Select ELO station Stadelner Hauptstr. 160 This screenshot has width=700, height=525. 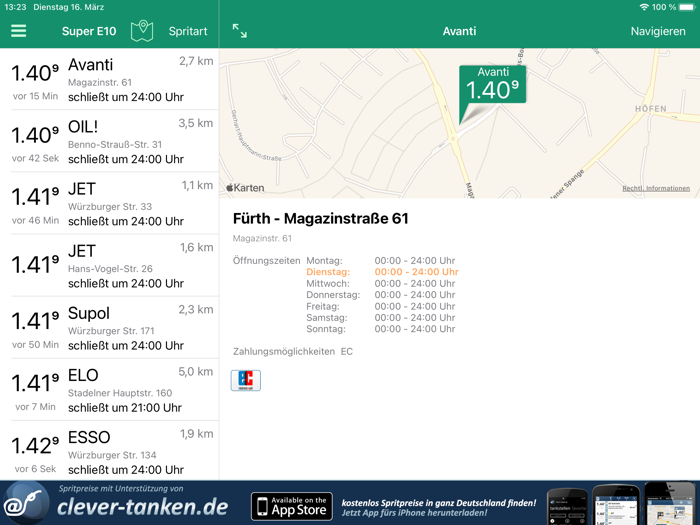click(109, 389)
